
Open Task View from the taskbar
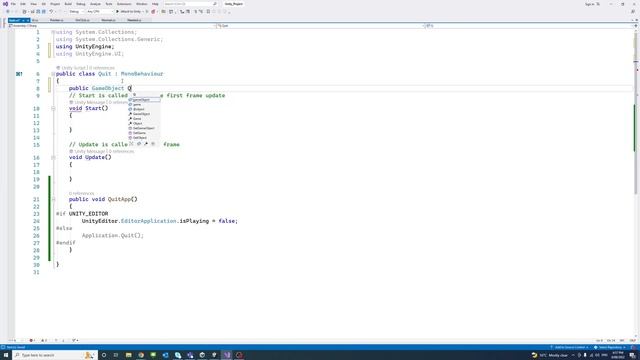point(116,355)
